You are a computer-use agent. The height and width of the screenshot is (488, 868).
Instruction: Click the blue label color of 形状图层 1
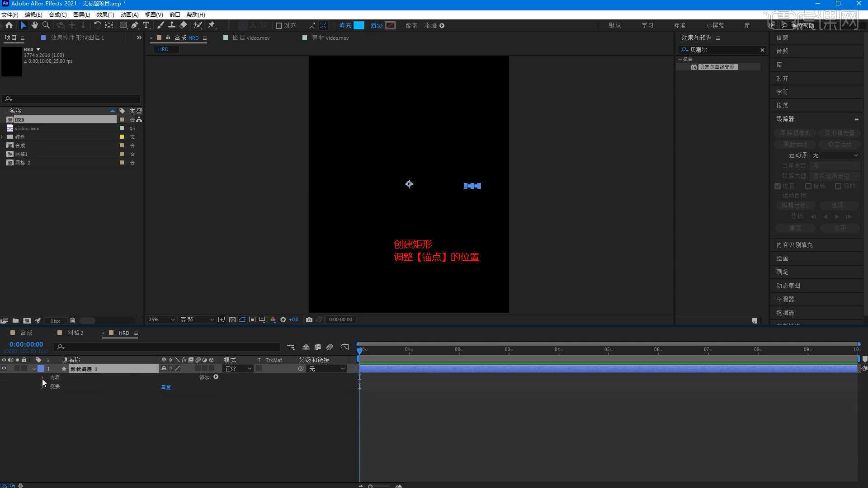pyautogui.click(x=41, y=369)
